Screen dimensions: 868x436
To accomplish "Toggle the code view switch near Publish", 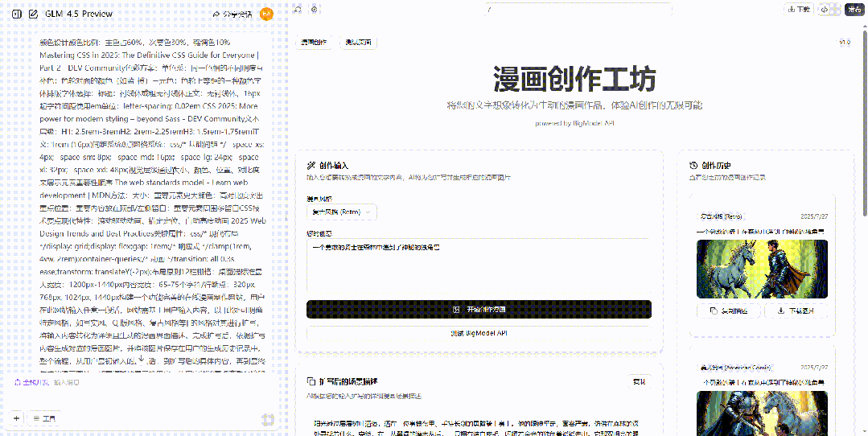I will 825,10.
